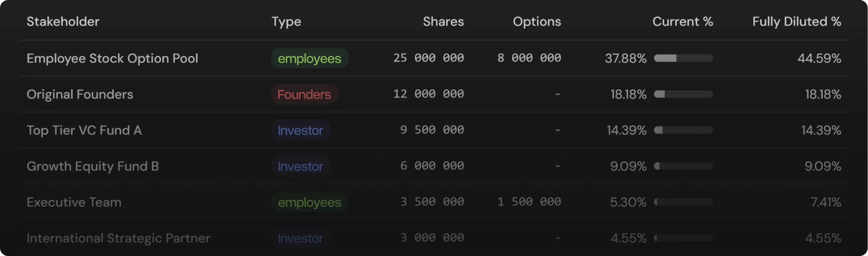Open Top Tier VC Fund A stakeholder
The image size is (868, 256).
84,130
